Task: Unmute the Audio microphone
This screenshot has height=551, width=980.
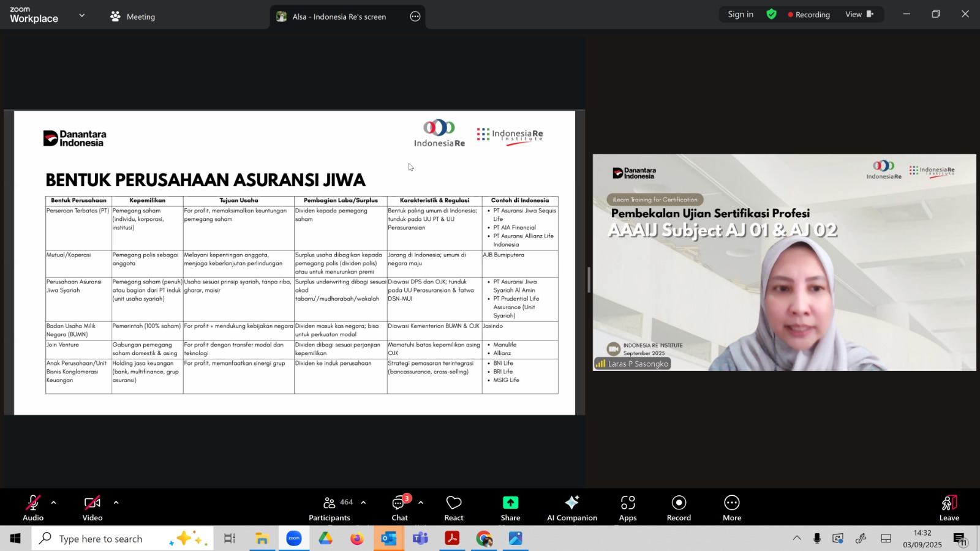Action: [x=33, y=508]
